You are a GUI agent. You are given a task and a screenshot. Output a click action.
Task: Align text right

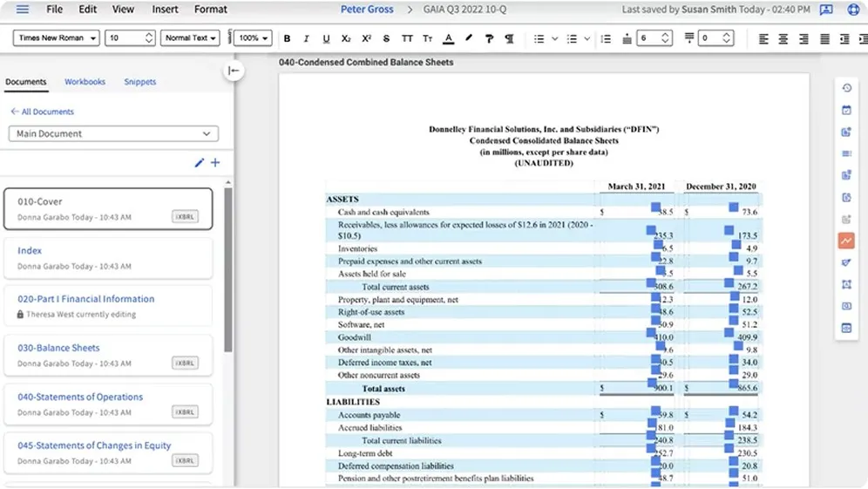click(804, 38)
